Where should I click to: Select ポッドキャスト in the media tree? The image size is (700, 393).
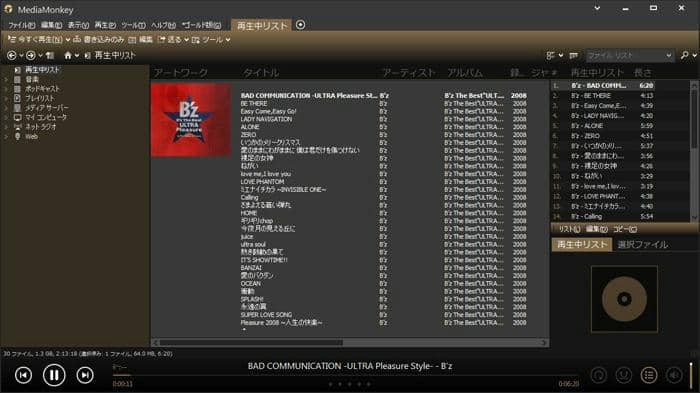pyautogui.click(x=42, y=89)
